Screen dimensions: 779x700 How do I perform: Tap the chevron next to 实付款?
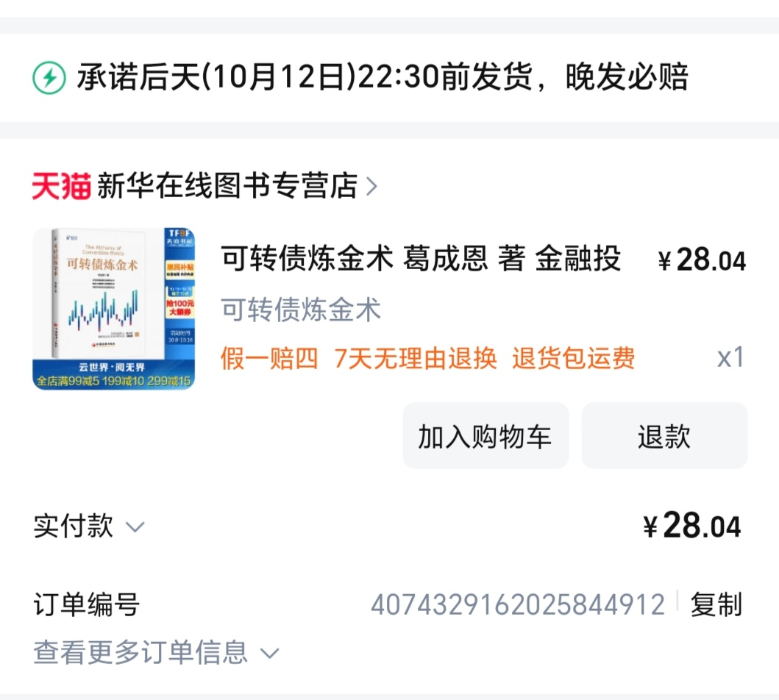135,526
